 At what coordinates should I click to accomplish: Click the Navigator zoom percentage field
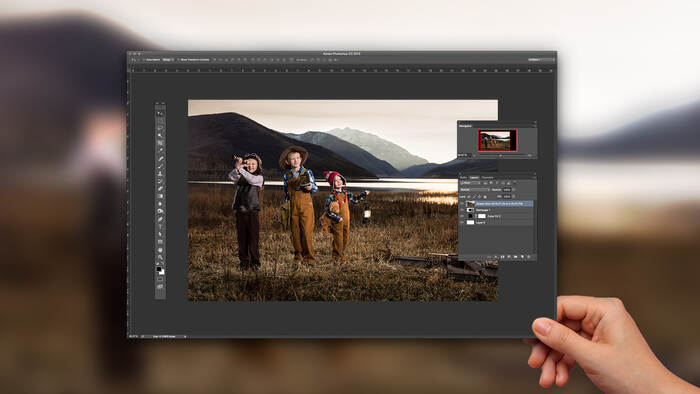click(463, 155)
